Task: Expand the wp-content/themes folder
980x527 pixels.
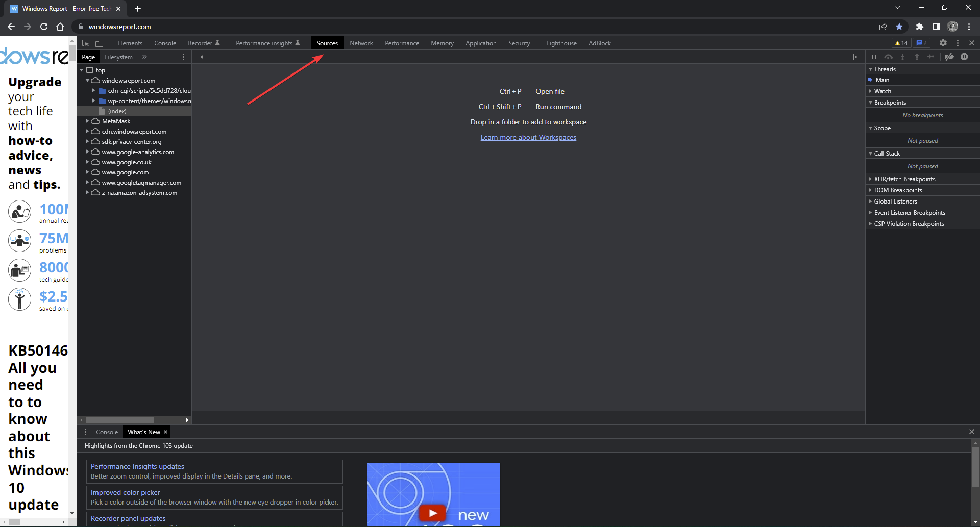Action: (x=93, y=101)
